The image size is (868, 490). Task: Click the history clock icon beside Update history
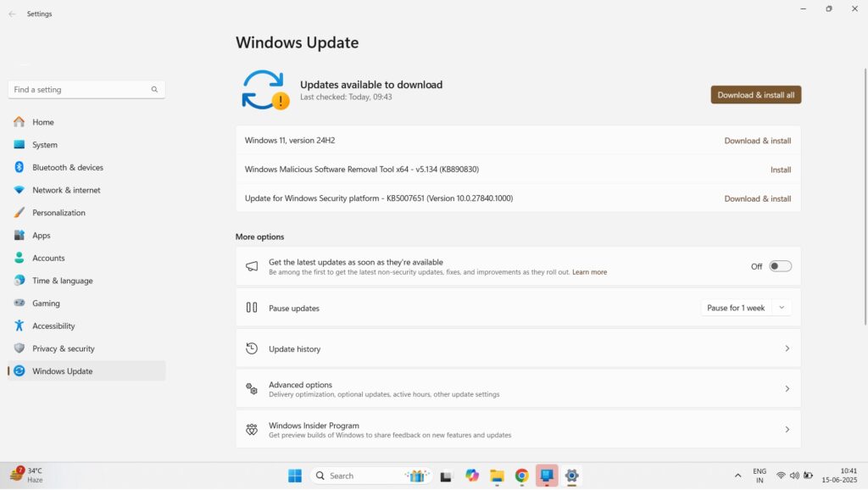click(x=251, y=348)
